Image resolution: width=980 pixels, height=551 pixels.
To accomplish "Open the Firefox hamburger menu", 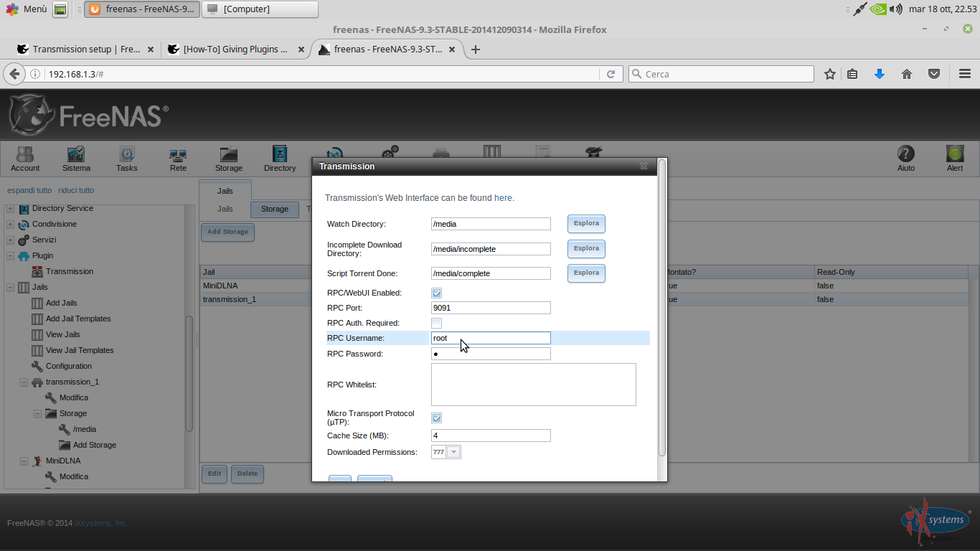I will pyautogui.click(x=965, y=74).
